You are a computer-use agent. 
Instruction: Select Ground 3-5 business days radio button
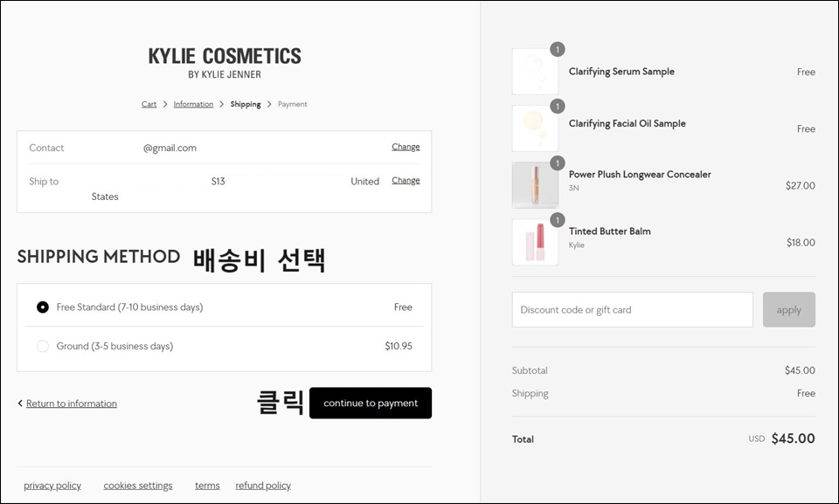42,346
